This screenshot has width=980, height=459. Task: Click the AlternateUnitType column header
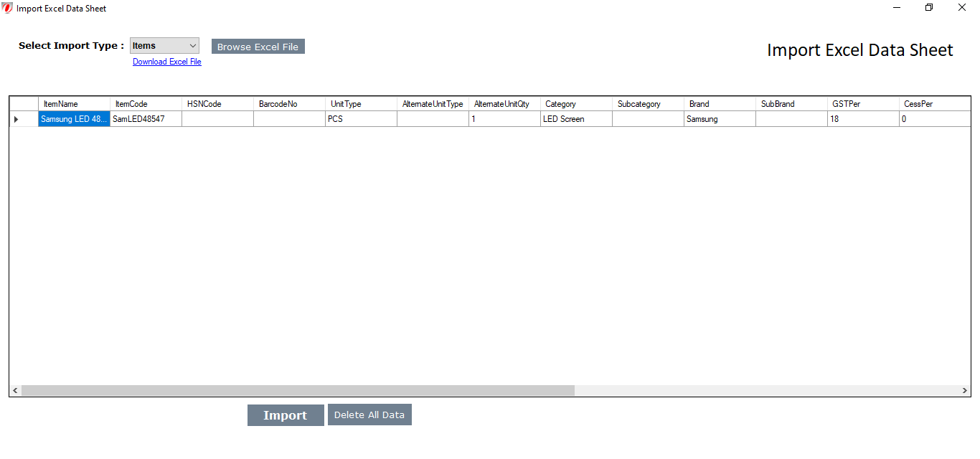click(x=433, y=104)
